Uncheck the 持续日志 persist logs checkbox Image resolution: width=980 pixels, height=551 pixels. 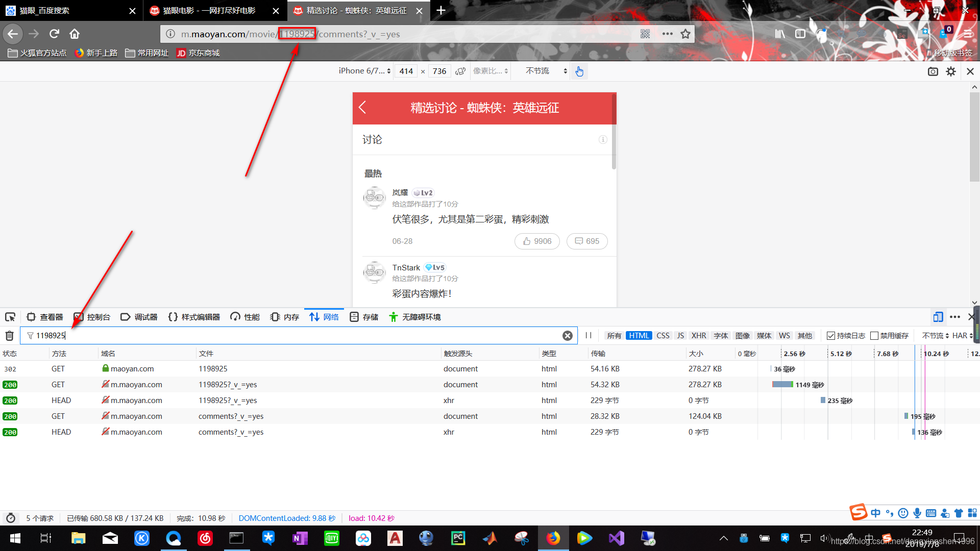tap(831, 336)
